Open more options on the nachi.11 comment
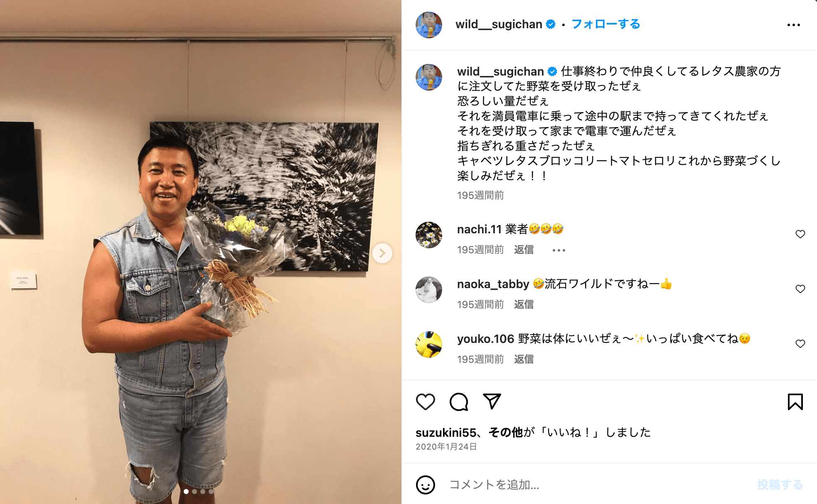Viewport: 817px width, 504px height. (x=559, y=250)
